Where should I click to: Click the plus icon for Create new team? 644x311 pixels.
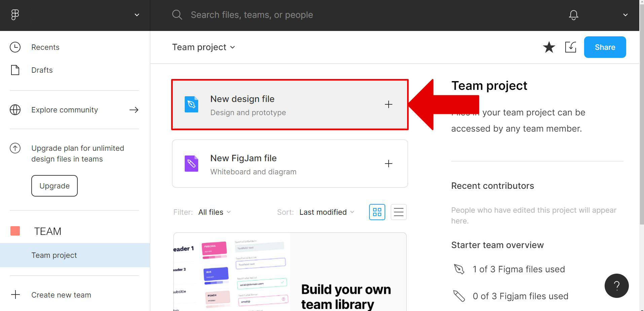[x=15, y=295]
